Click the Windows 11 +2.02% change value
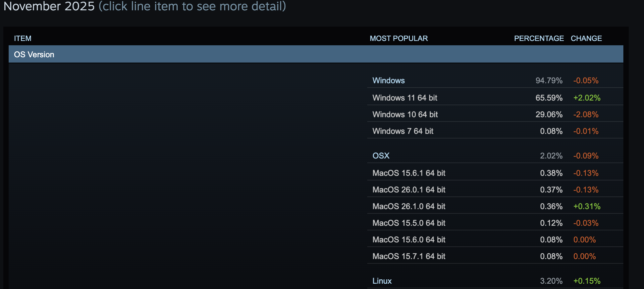 coord(587,98)
